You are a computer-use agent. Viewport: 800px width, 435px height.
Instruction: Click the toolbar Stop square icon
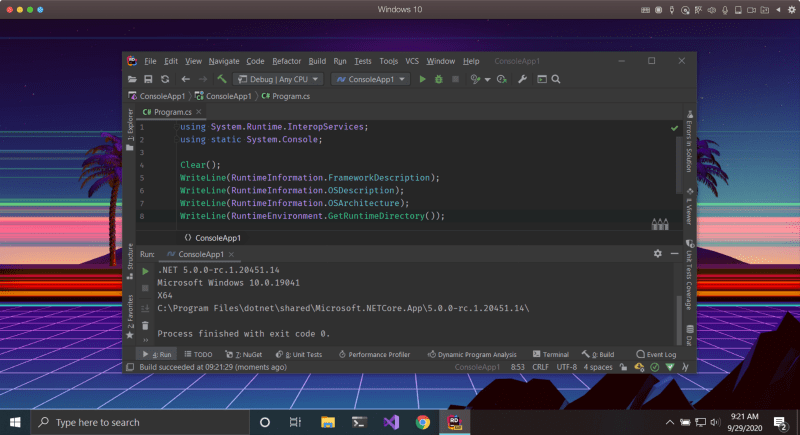click(455, 79)
